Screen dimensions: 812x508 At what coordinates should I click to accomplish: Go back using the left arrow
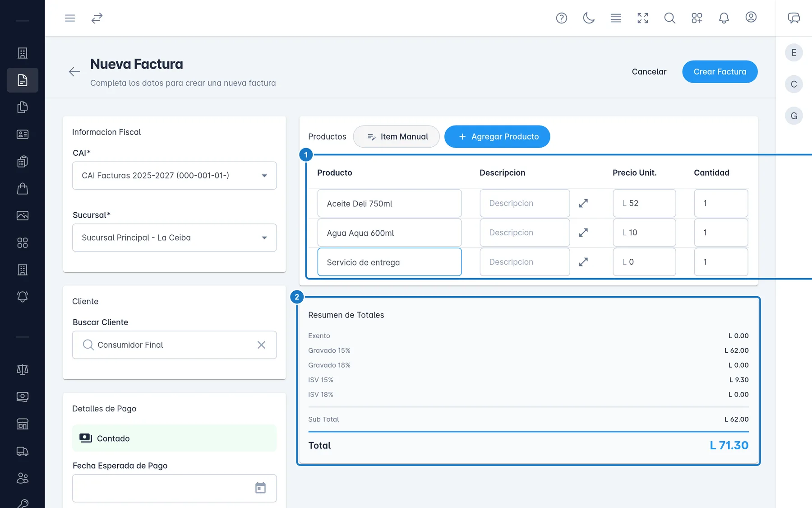(74, 72)
